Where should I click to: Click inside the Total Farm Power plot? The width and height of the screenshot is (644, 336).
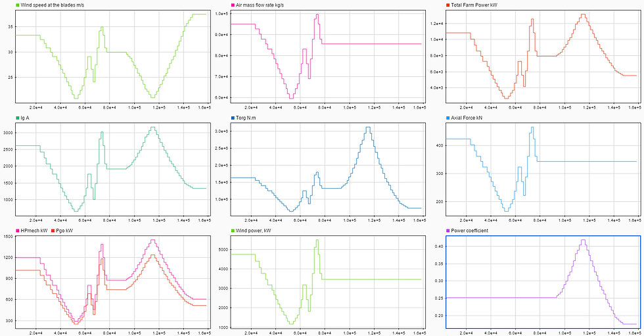tap(543, 57)
